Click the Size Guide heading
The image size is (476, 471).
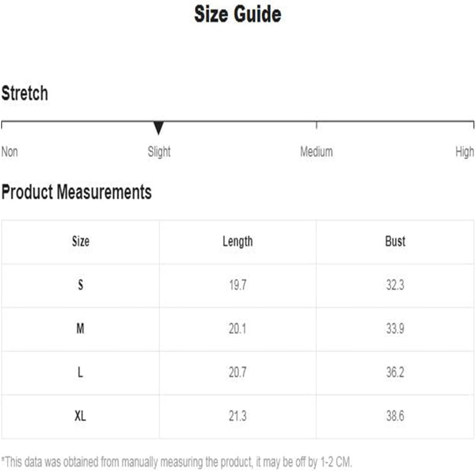[x=238, y=14]
